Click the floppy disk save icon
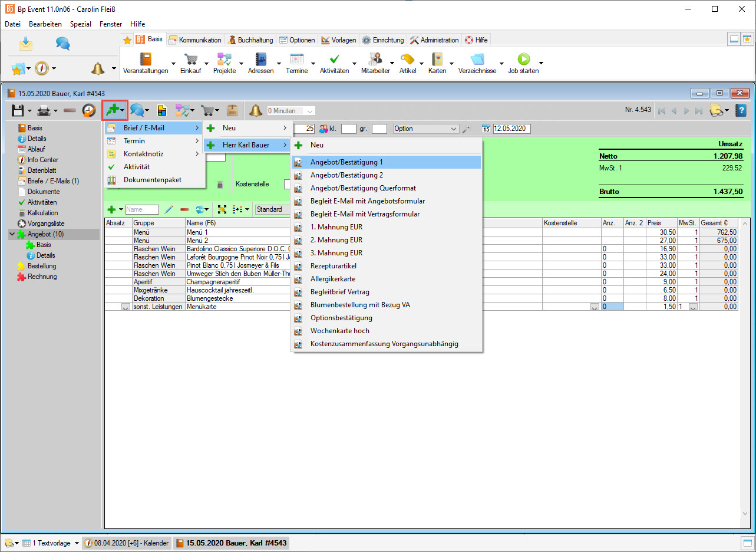756x552 pixels. (18, 110)
